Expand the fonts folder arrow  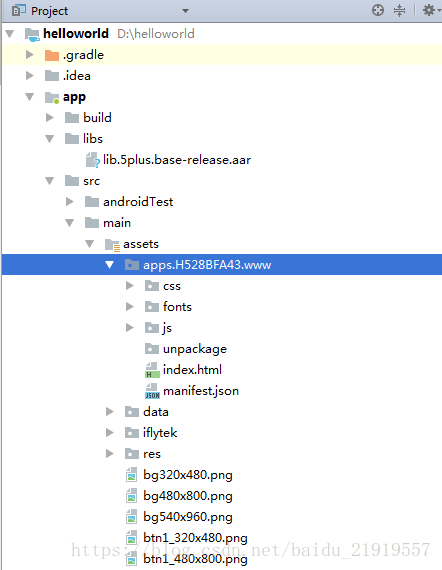click(x=130, y=307)
